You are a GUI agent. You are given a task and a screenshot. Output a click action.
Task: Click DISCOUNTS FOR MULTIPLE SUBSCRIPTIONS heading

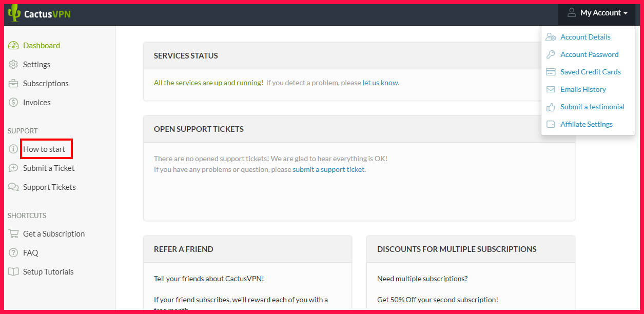coord(457,249)
